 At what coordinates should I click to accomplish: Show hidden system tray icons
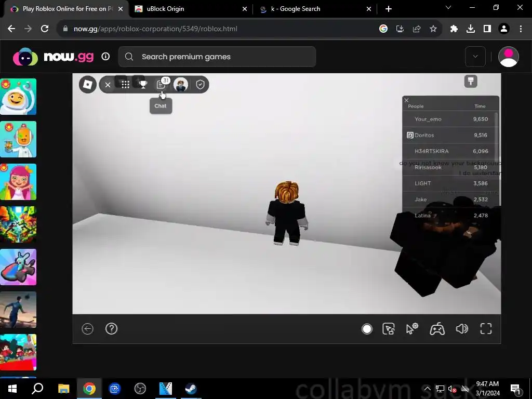(x=427, y=389)
